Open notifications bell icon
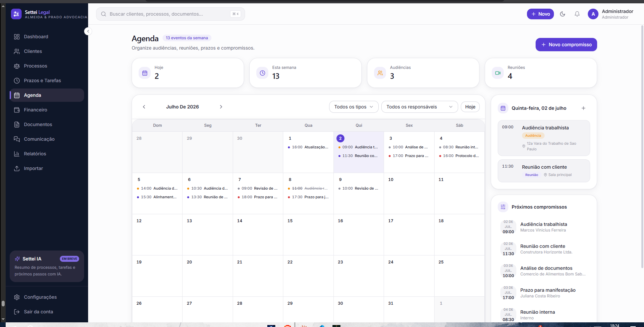The height and width of the screenshot is (327, 644). (x=577, y=14)
